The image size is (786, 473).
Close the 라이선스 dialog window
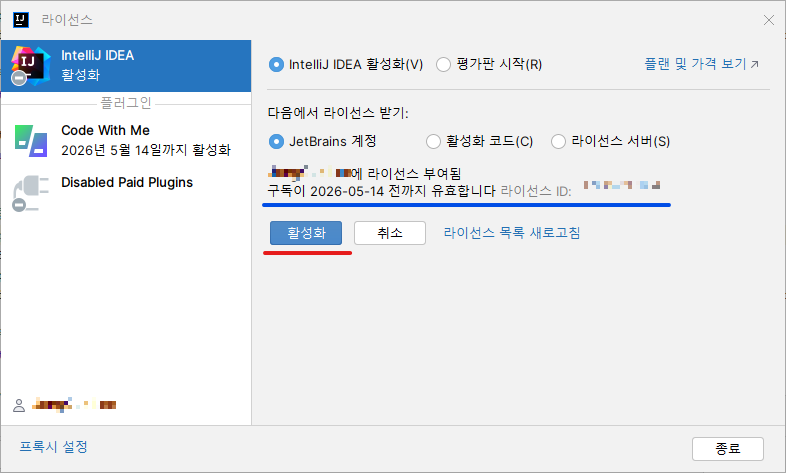(768, 20)
